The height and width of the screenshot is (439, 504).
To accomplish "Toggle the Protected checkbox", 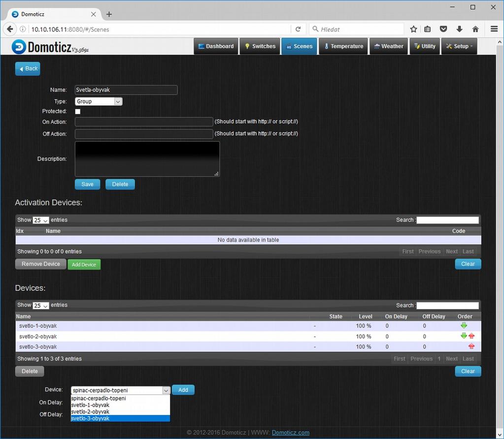I will coord(78,111).
